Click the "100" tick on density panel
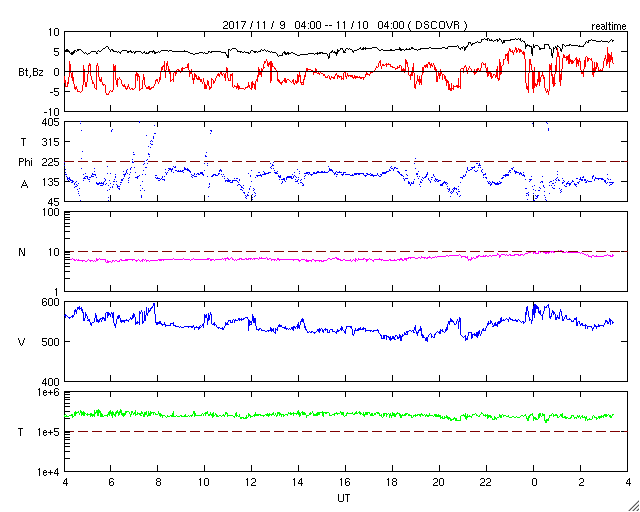 (x=52, y=212)
